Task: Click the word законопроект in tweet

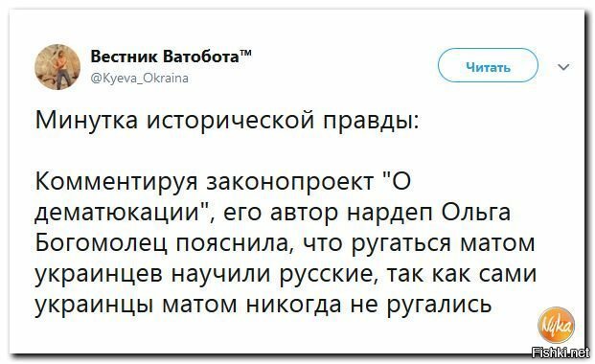Action: pos(290,183)
